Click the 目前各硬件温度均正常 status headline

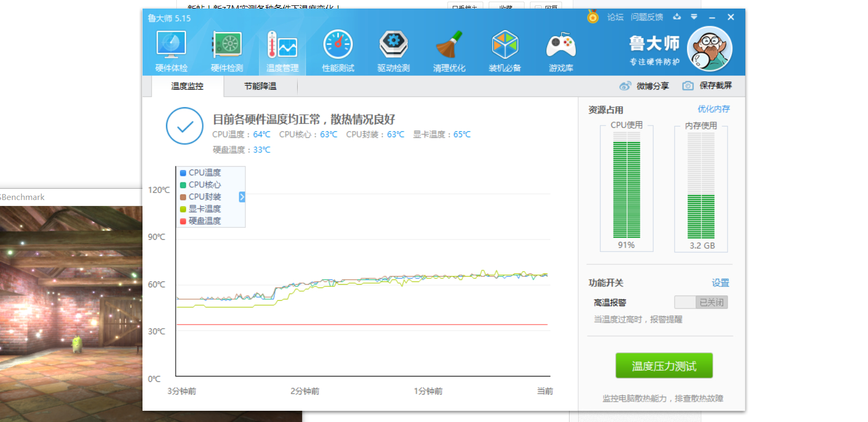click(304, 119)
